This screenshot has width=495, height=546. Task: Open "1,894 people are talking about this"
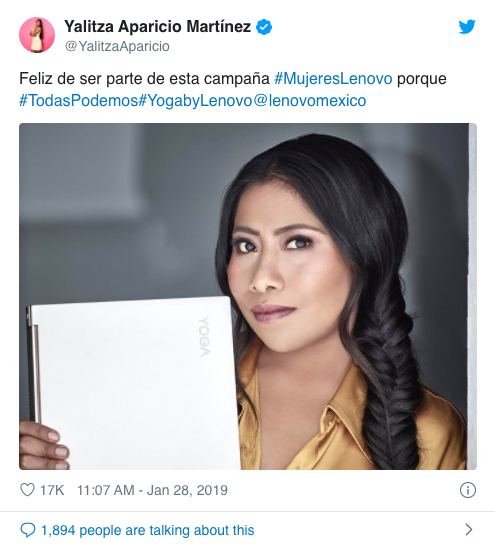click(148, 530)
